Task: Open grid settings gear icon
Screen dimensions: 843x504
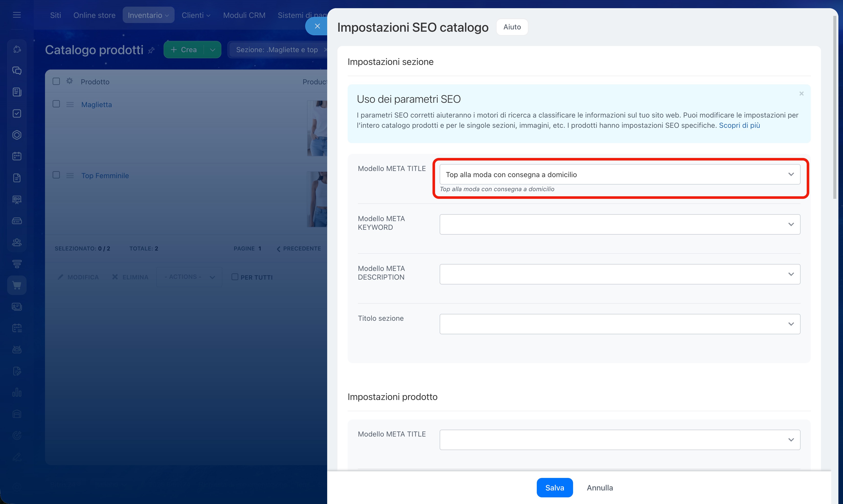Action: coord(70,81)
